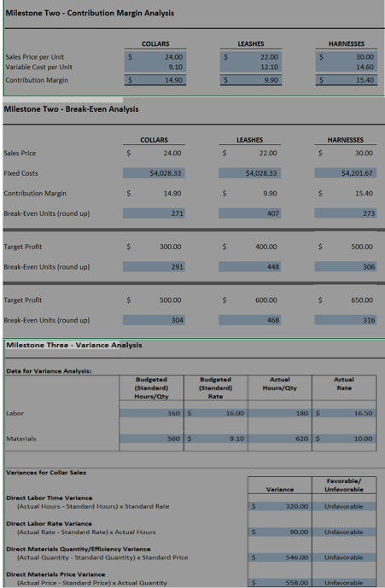Select Collars break-even units cell 271

pyautogui.click(x=154, y=213)
